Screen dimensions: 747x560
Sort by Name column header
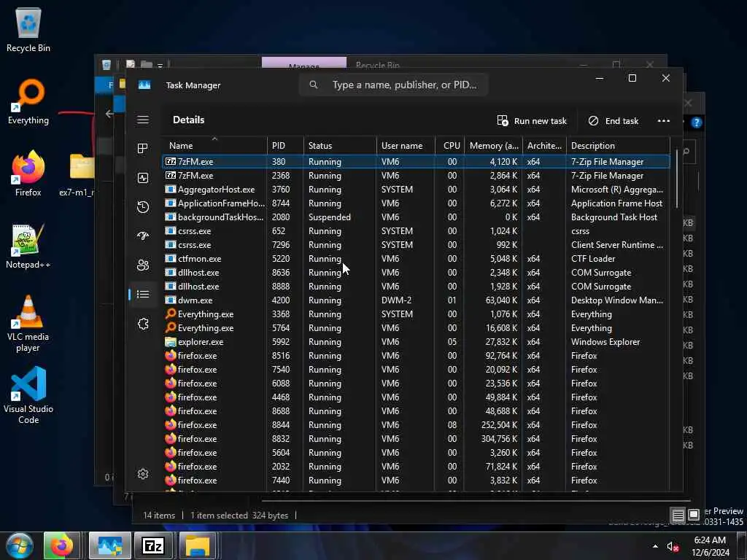(x=214, y=146)
